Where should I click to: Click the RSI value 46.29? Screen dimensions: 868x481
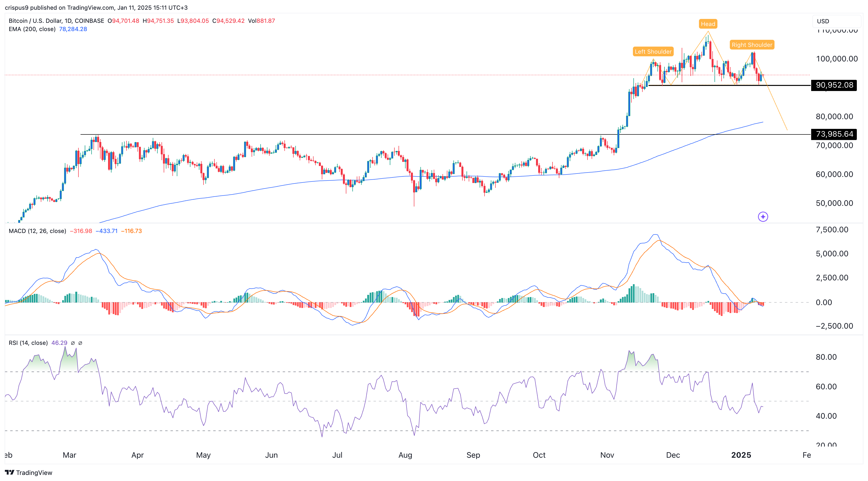[x=59, y=343]
